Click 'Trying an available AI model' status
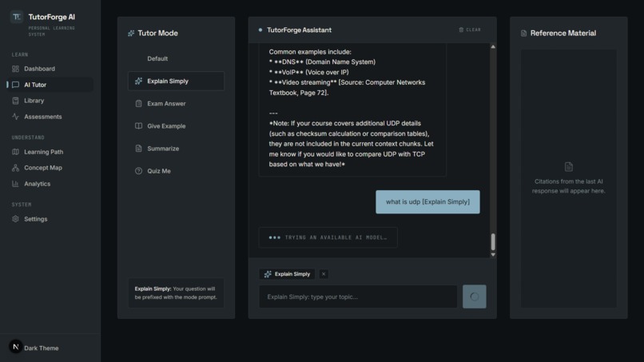The height and width of the screenshot is (362, 644). pos(328,237)
